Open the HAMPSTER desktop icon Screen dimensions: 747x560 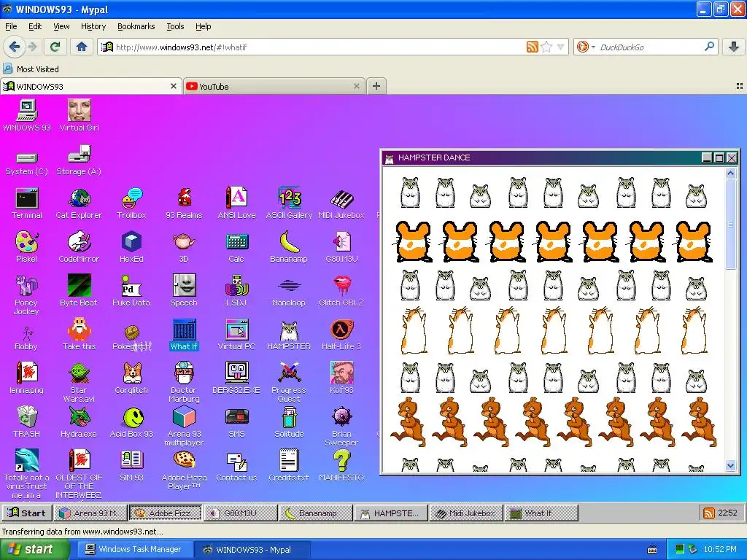(289, 335)
